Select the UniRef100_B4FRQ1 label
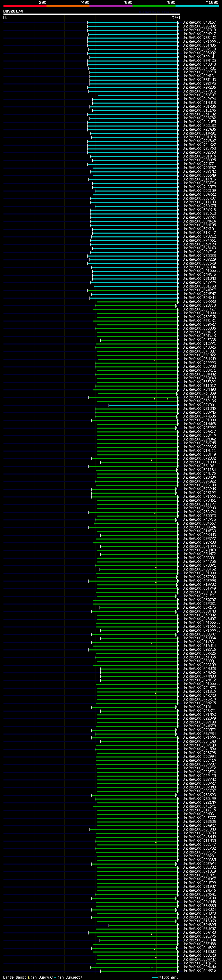Screen dimensions: 222x980 [x=199, y=68]
